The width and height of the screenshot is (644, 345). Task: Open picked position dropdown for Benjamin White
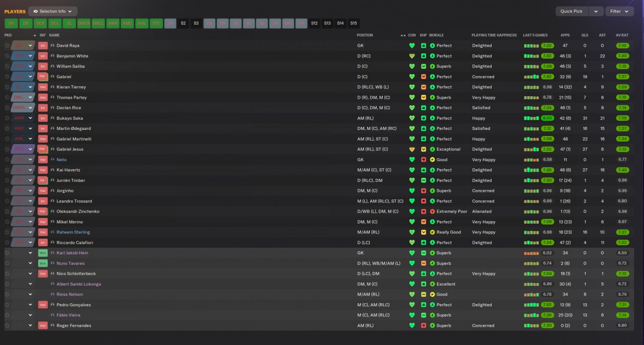pos(30,56)
